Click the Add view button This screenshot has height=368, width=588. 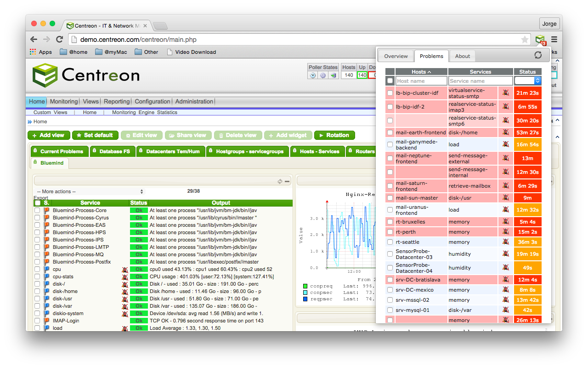[49, 135]
